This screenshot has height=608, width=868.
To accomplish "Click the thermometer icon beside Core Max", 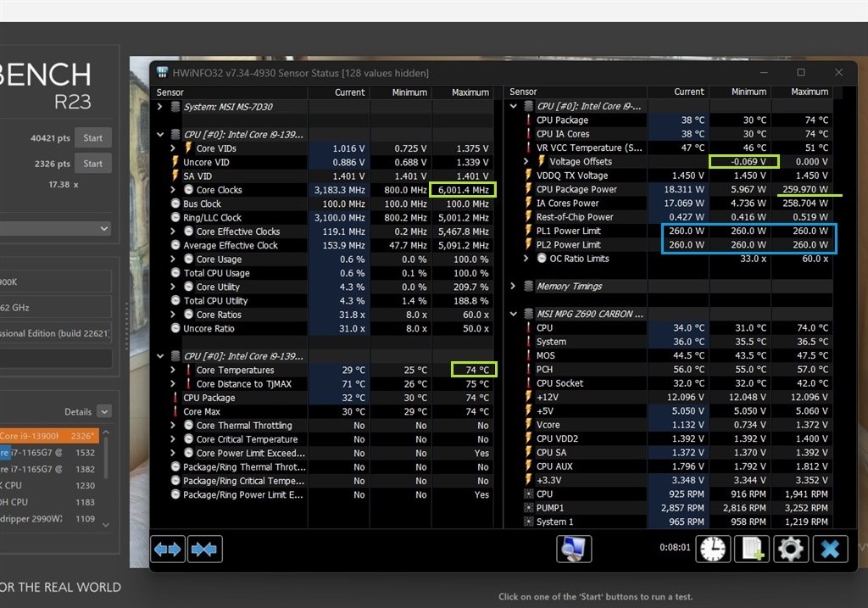I will 175,411.
